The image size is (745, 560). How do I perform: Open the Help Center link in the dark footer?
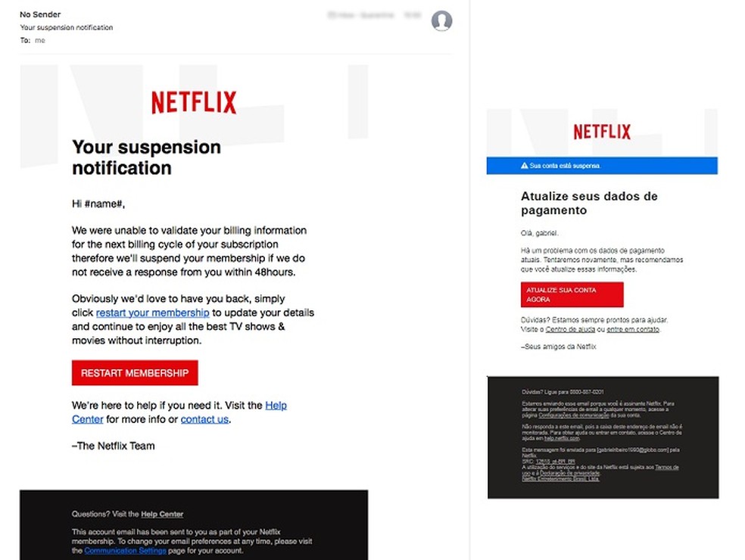[162, 514]
